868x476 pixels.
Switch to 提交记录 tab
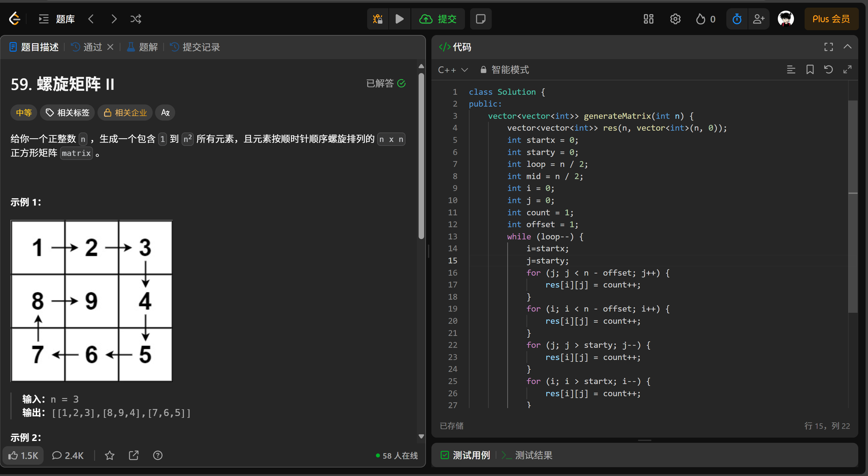click(195, 47)
